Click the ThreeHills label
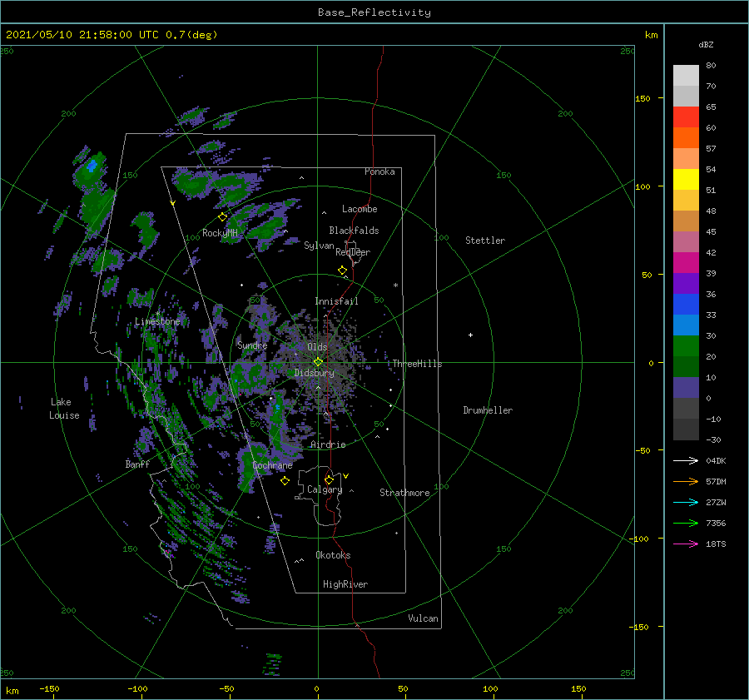749x700 pixels. 418,364
